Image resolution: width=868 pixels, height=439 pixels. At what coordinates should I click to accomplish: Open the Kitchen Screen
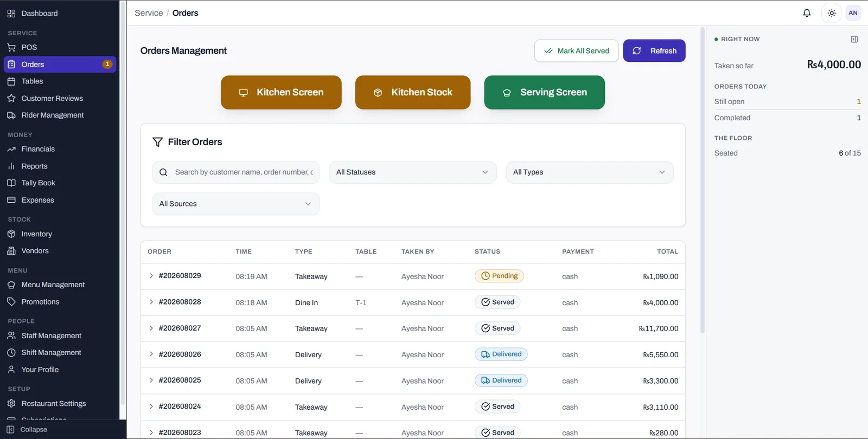point(281,92)
